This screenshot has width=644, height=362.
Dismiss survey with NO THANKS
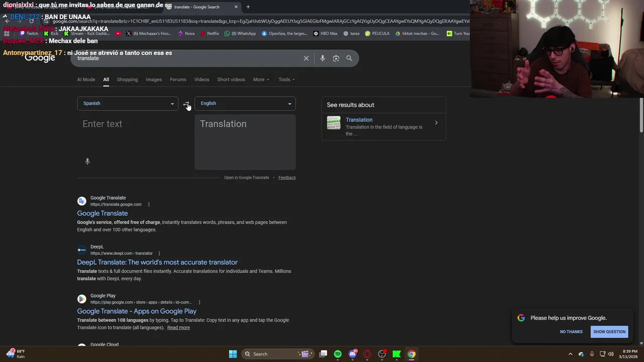tap(571, 332)
